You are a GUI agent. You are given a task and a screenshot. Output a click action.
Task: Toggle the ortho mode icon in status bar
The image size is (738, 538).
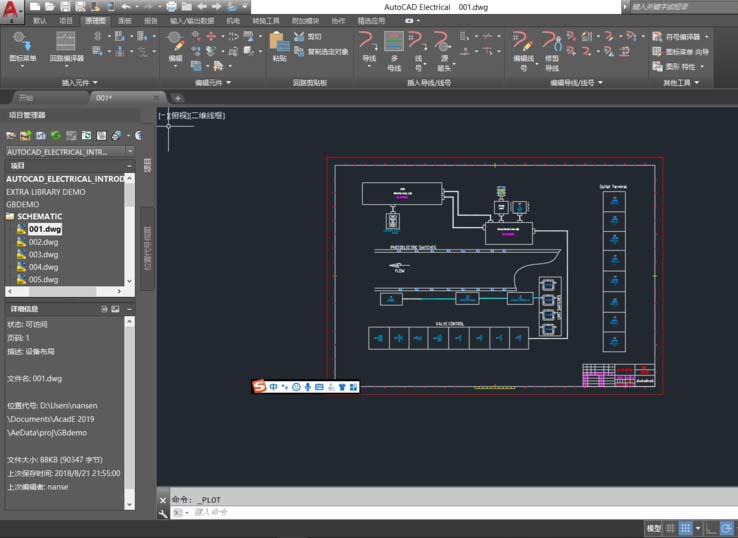pyautogui.click(x=711, y=528)
